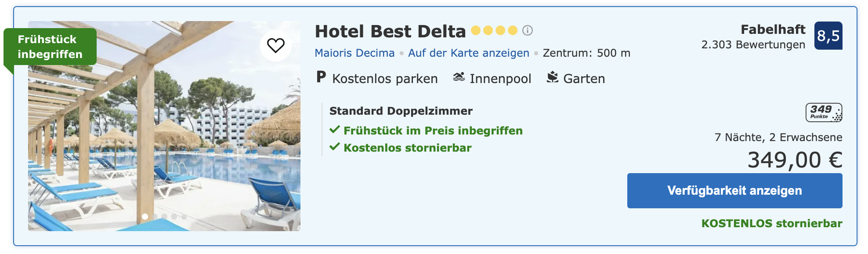Open 'Auf der Karte anzeigen' map link

(x=469, y=53)
